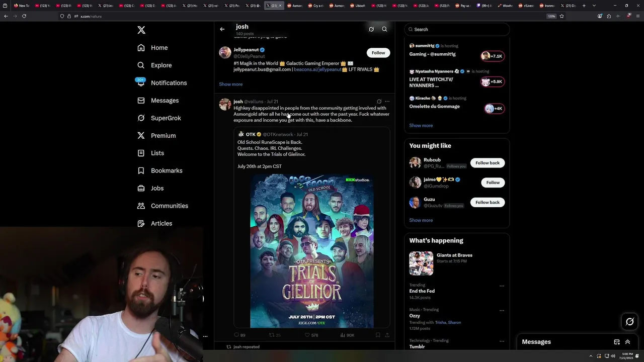The image size is (644, 362).
Task: Expand the Messages drawer
Action: [627, 342]
